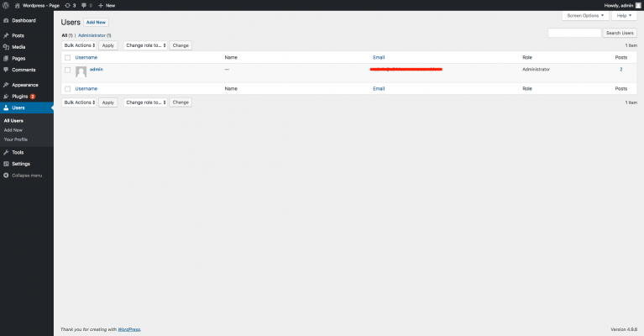Click the All users filter link
Image resolution: width=644 pixels, height=336 pixels.
65,35
